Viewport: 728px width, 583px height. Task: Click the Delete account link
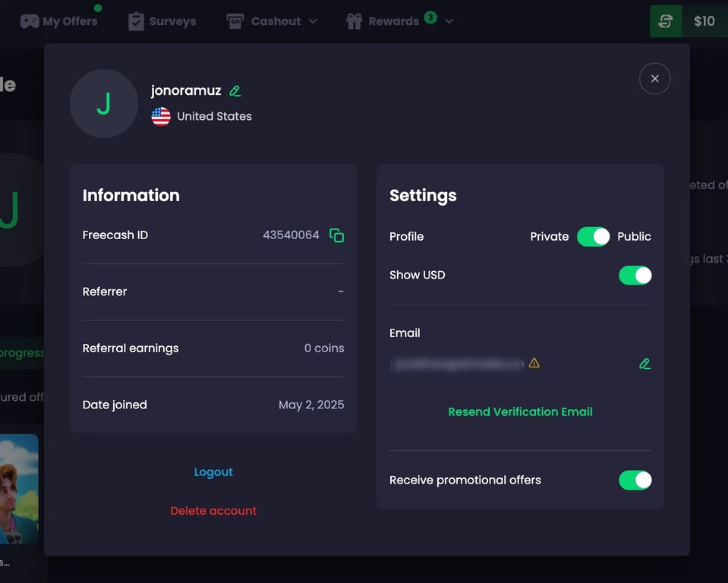213,511
